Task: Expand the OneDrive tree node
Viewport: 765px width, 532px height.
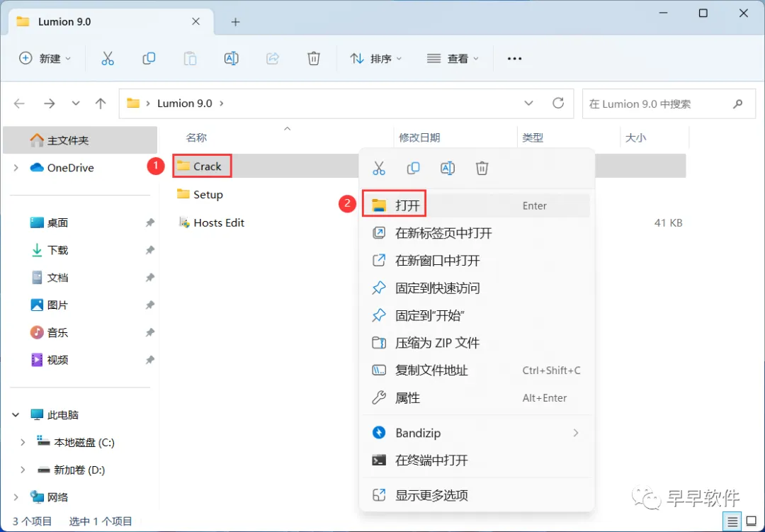Action: click(16, 168)
